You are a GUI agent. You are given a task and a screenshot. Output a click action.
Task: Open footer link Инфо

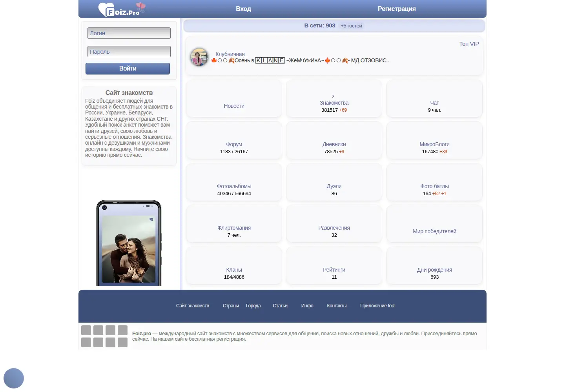pos(307,306)
